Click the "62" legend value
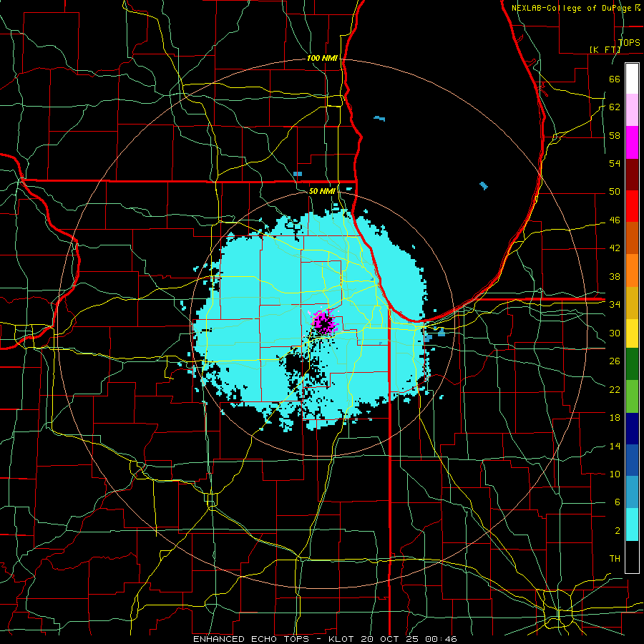Screen dimensions: 644x644 (615, 107)
